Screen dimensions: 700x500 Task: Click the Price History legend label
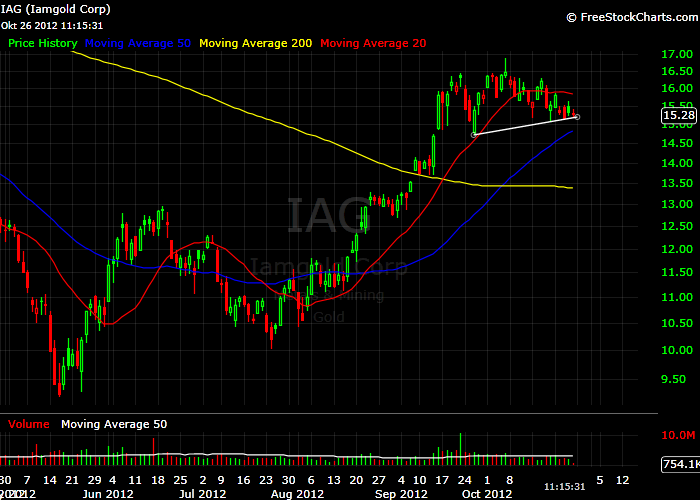pos(43,43)
